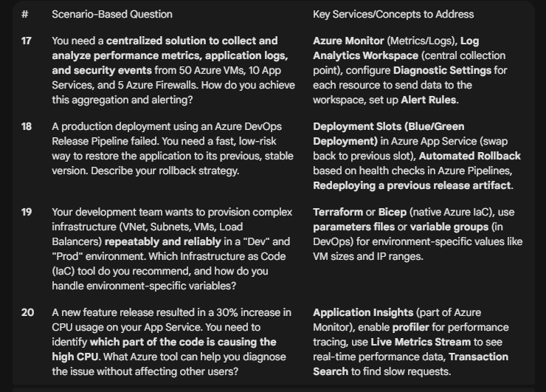Image resolution: width=546 pixels, height=392 pixels.
Task: Click the bold "Azure Monitor" text
Action: (x=348, y=41)
